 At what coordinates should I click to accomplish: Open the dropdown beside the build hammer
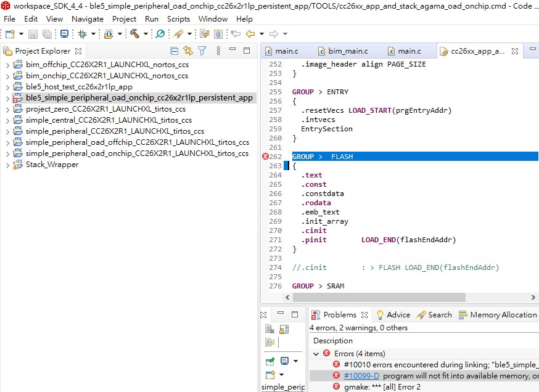point(146,34)
